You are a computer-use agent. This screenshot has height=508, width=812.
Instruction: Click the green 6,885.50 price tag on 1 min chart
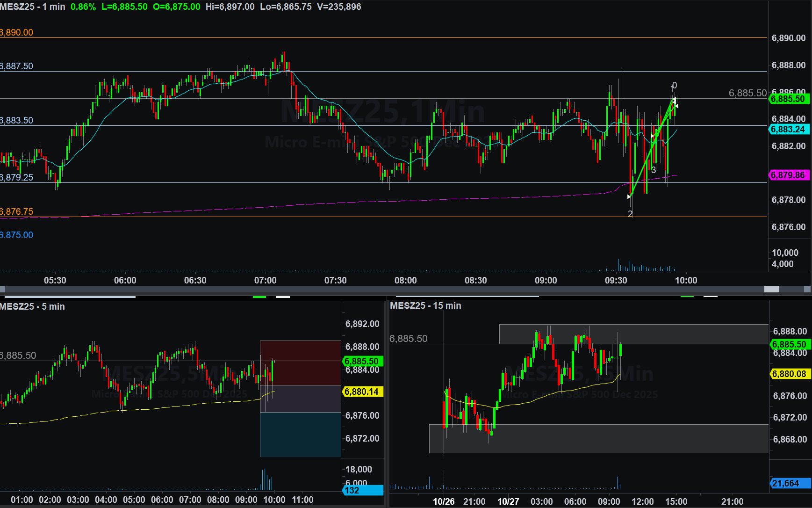tap(788, 99)
